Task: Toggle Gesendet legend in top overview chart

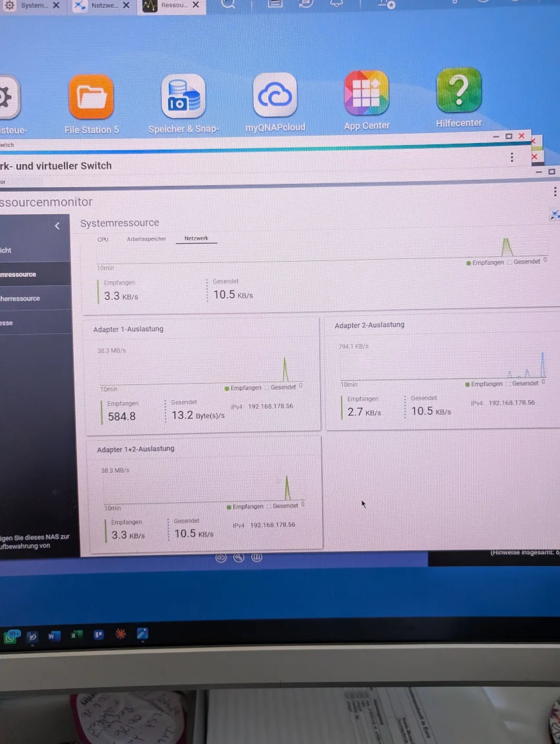Action: (523, 262)
